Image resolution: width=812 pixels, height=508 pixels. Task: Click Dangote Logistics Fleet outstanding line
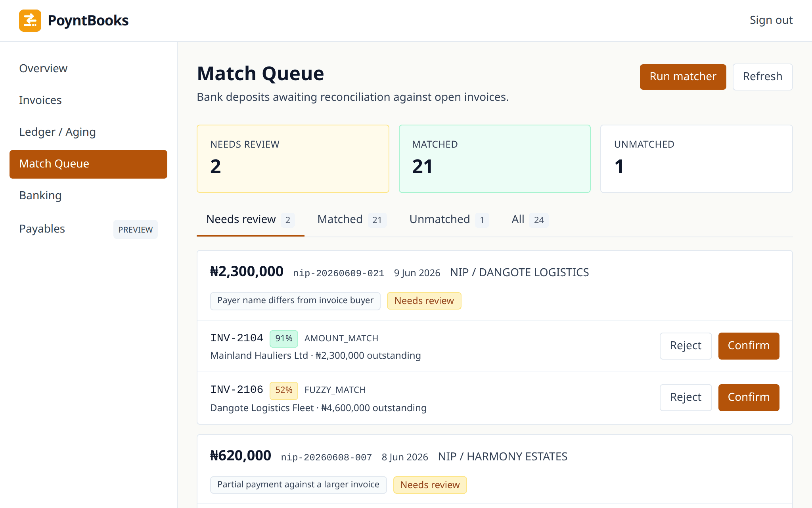[x=318, y=408]
